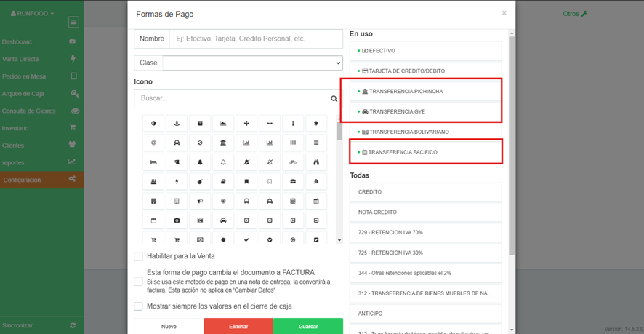Click the Otros wrench icon

coord(584,14)
